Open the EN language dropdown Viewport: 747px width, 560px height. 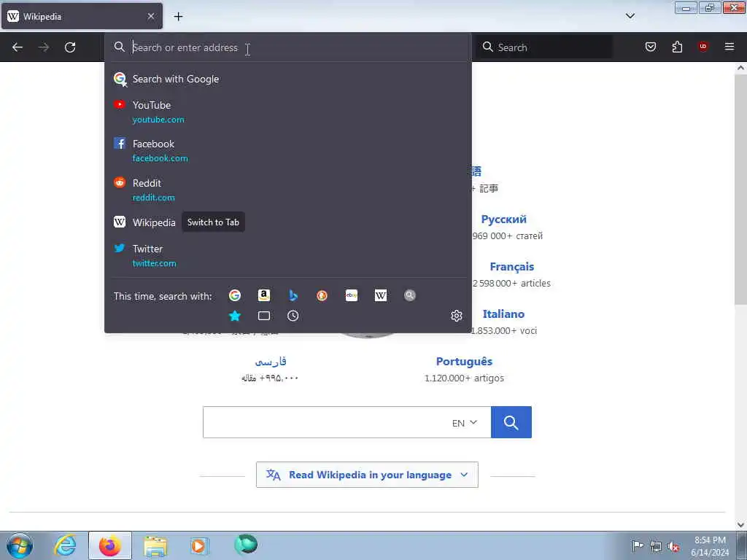(x=465, y=423)
